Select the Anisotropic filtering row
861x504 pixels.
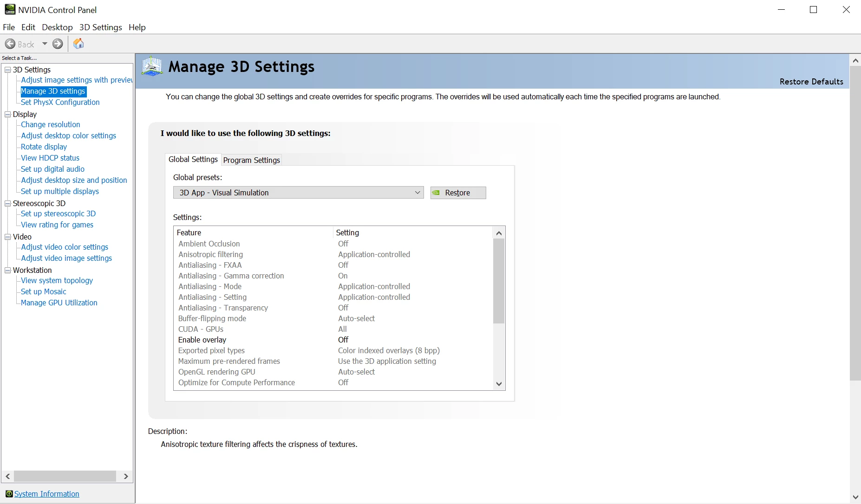click(333, 254)
